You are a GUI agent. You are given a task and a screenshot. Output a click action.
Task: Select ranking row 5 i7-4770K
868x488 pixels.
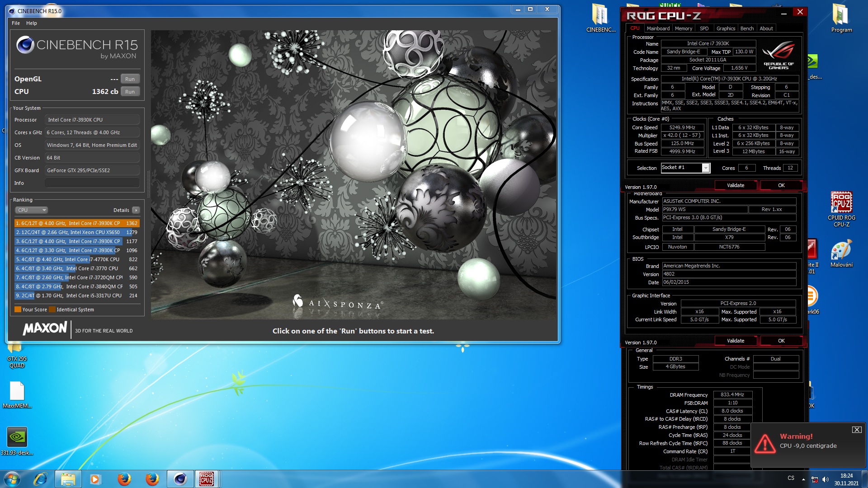click(x=77, y=259)
